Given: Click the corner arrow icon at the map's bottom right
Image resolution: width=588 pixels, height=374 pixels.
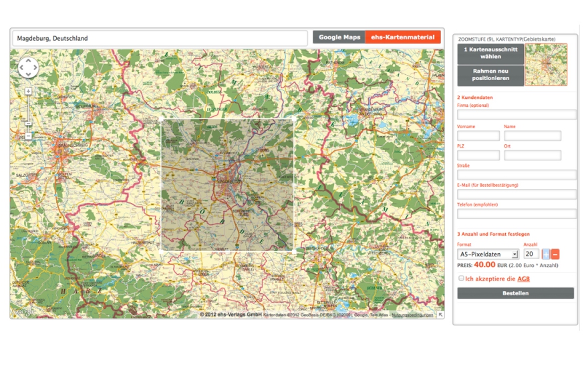Looking at the screenshot, I should pos(440,315).
